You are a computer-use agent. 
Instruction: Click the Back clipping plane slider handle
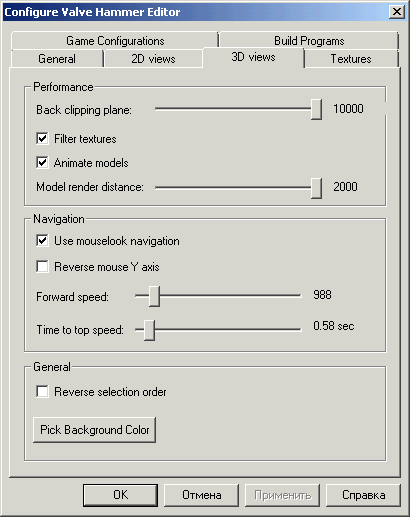tap(316, 109)
